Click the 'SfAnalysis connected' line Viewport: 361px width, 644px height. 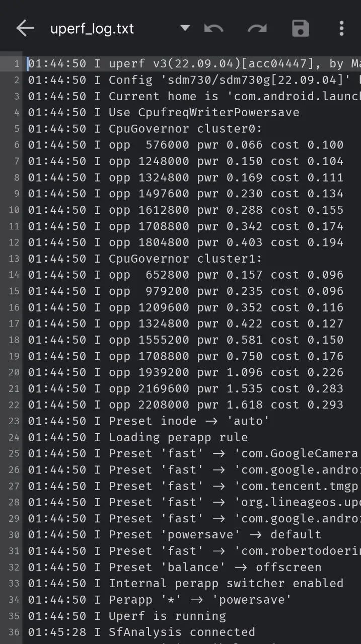click(x=182, y=632)
